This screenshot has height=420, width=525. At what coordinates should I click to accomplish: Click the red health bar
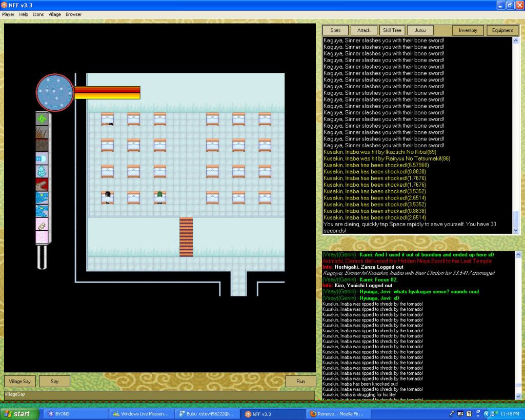[107, 90]
